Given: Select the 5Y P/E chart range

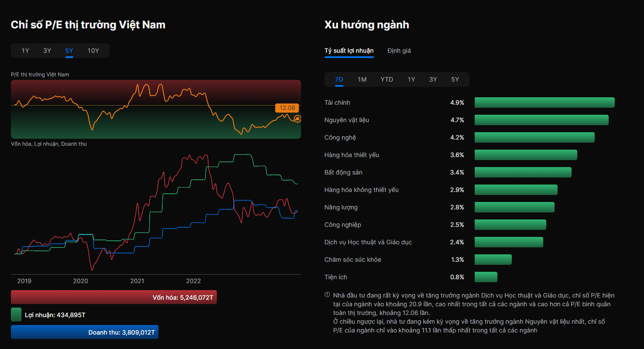Looking at the screenshot, I should pos(69,51).
